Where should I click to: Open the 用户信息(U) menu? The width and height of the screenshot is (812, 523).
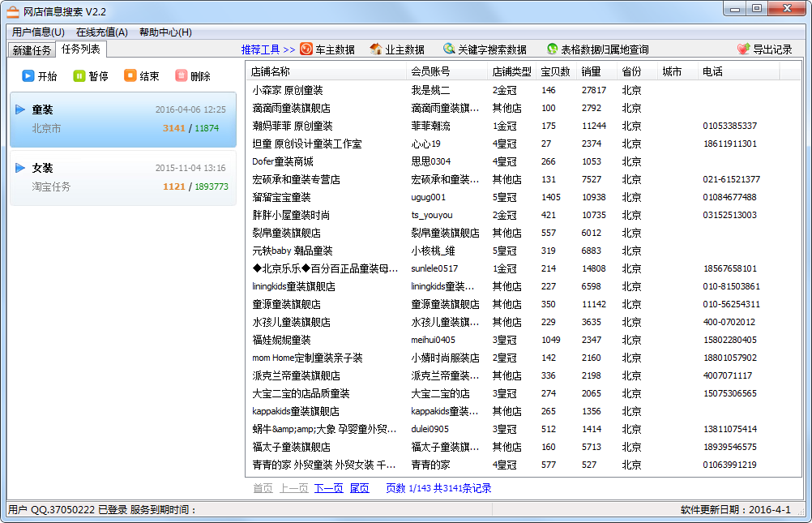click(x=38, y=32)
